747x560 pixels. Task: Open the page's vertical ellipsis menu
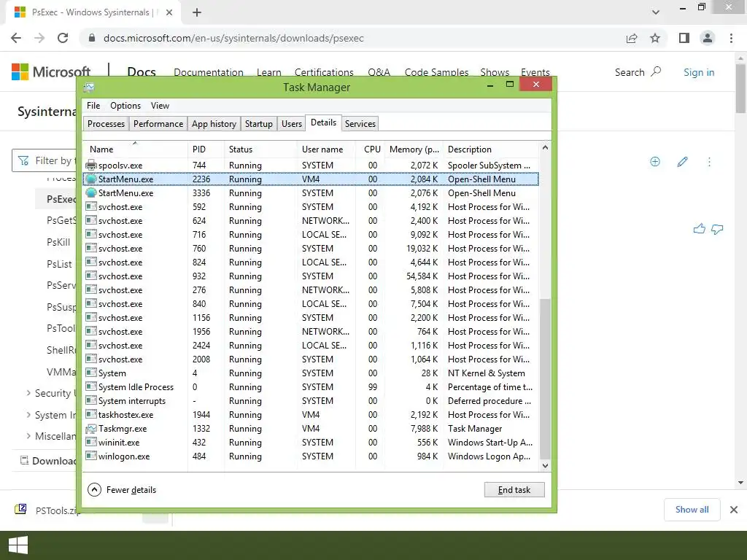709,162
